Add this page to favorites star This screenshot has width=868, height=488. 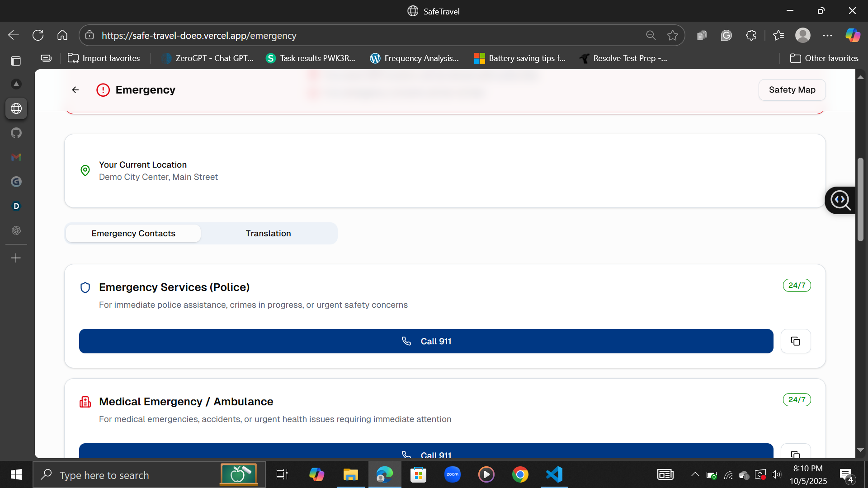tap(672, 35)
